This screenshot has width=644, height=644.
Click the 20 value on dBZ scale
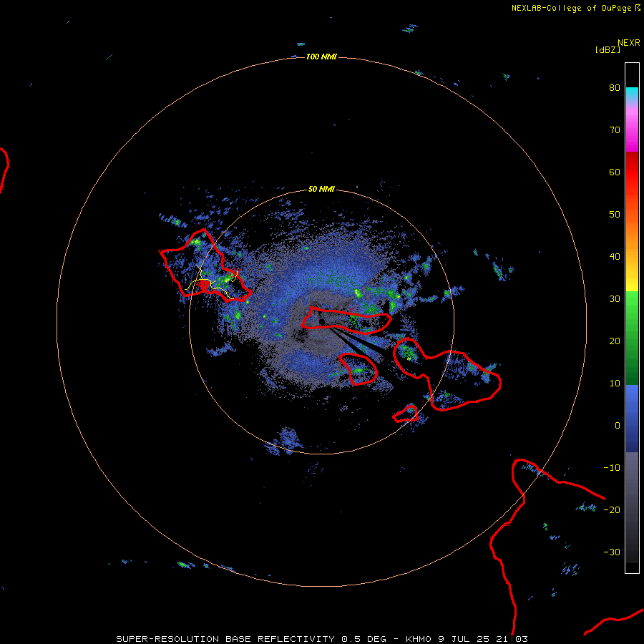point(615,341)
